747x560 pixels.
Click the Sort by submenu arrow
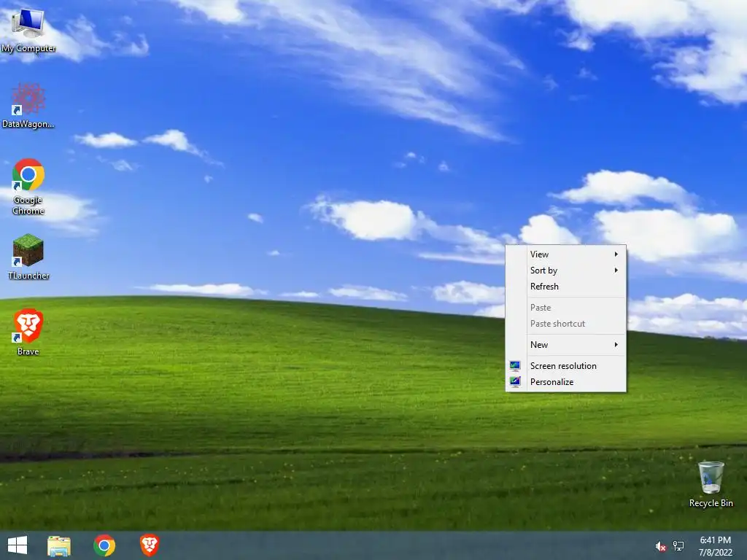[x=616, y=271]
